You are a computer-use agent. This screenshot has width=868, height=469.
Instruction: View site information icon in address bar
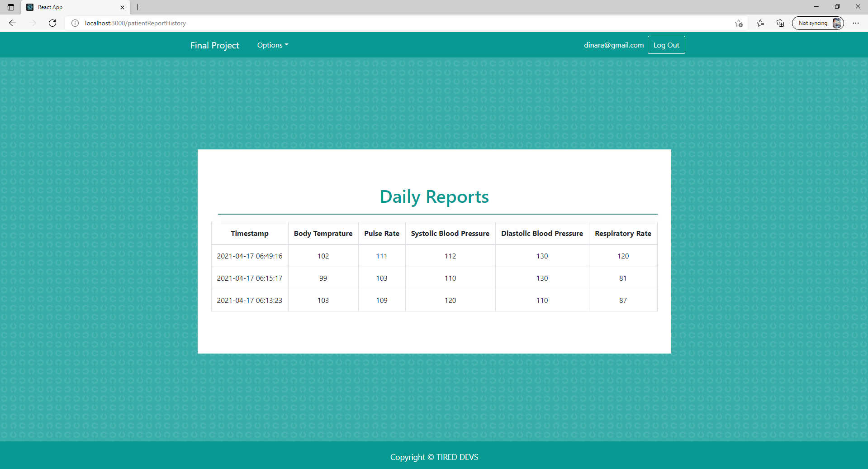point(75,23)
